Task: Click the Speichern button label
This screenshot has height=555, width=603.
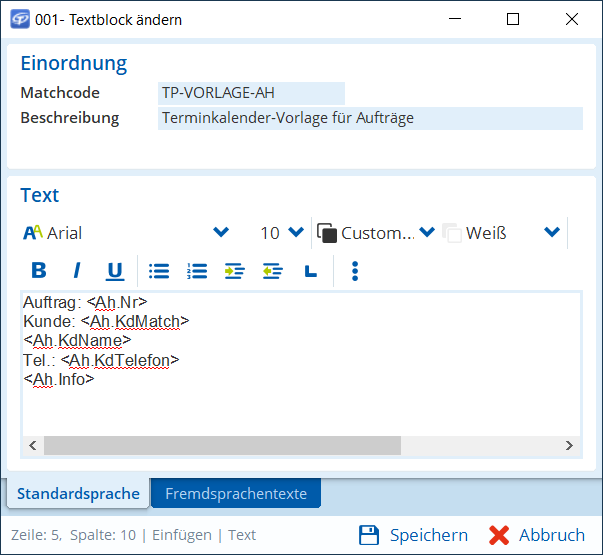Action: [428, 535]
